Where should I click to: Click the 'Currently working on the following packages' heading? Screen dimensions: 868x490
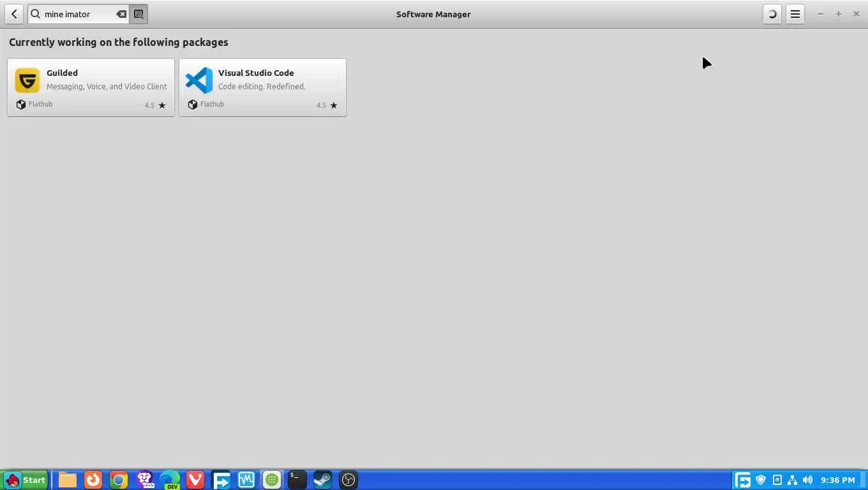tap(119, 42)
